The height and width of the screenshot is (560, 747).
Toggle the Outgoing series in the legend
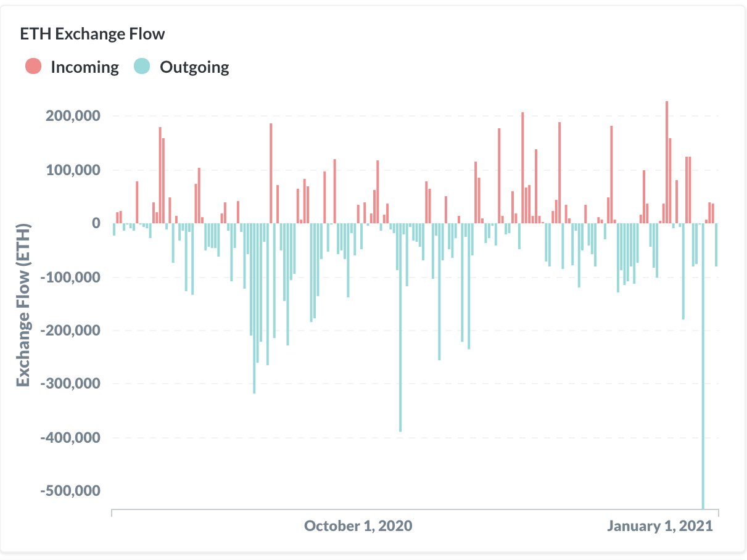click(x=181, y=67)
